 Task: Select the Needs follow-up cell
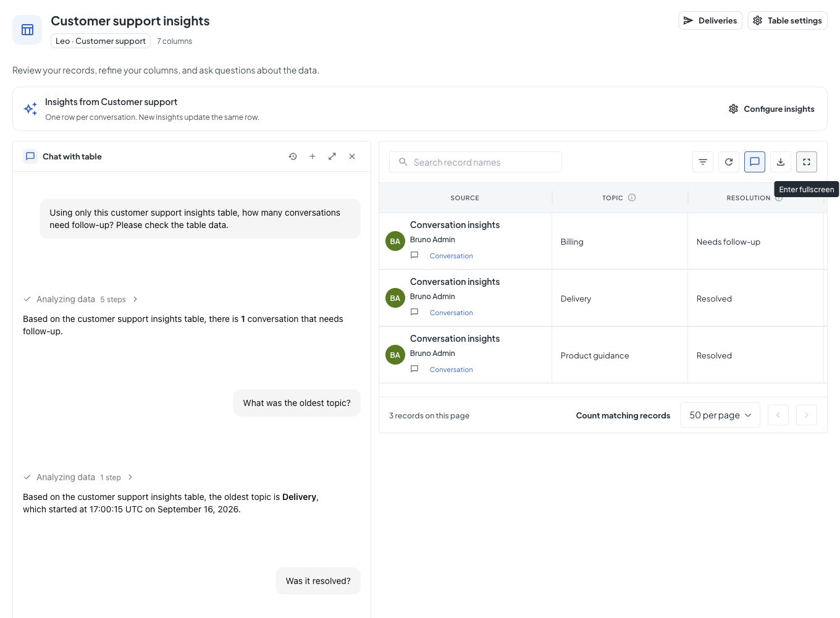point(755,242)
